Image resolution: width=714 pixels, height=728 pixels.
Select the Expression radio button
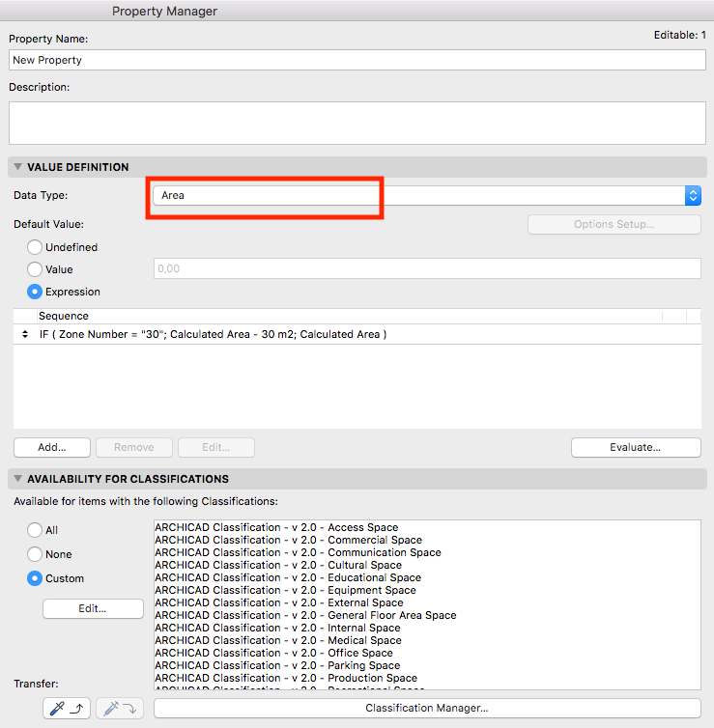coord(35,292)
